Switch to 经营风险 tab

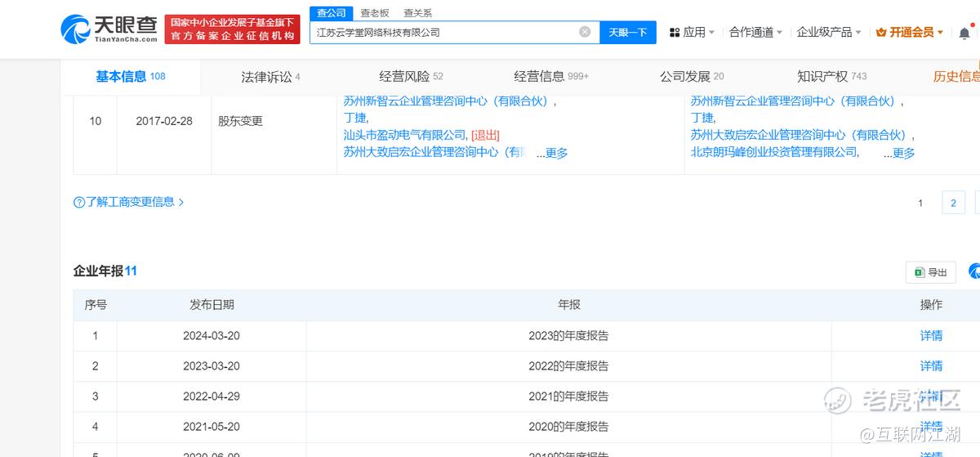pyautogui.click(x=411, y=76)
